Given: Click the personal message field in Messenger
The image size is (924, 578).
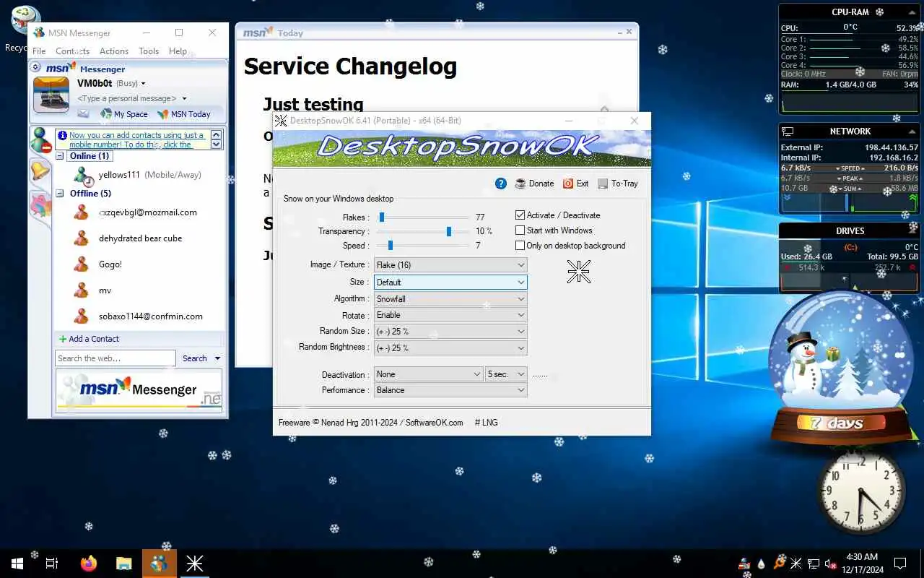Looking at the screenshot, I should pyautogui.click(x=127, y=98).
